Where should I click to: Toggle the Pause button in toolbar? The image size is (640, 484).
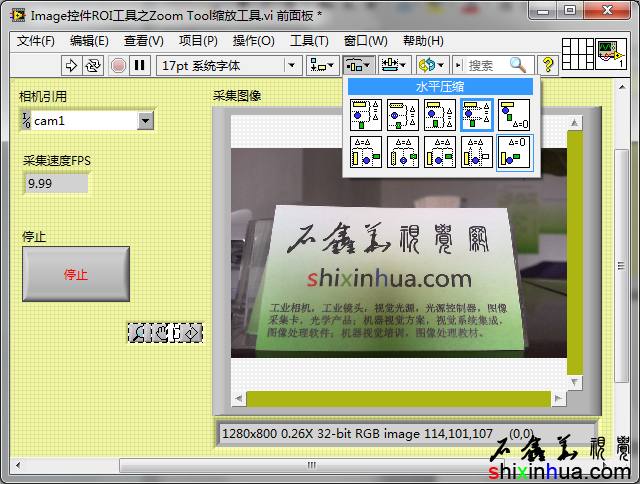(140, 65)
